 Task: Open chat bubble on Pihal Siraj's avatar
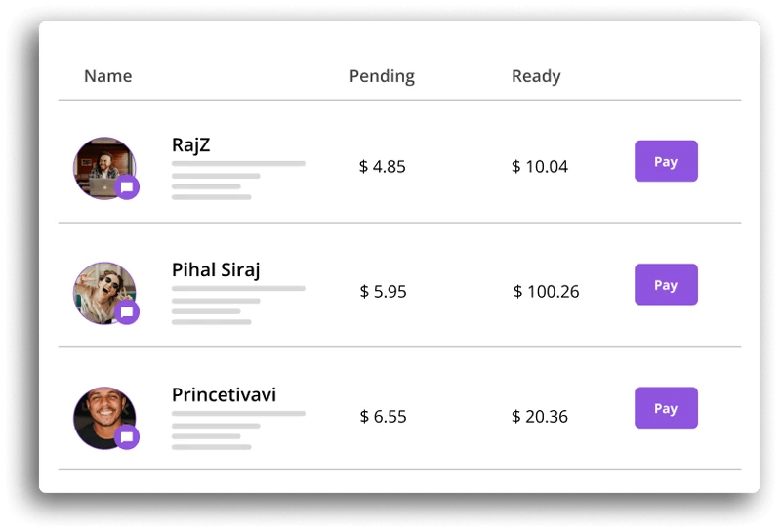pos(127,312)
